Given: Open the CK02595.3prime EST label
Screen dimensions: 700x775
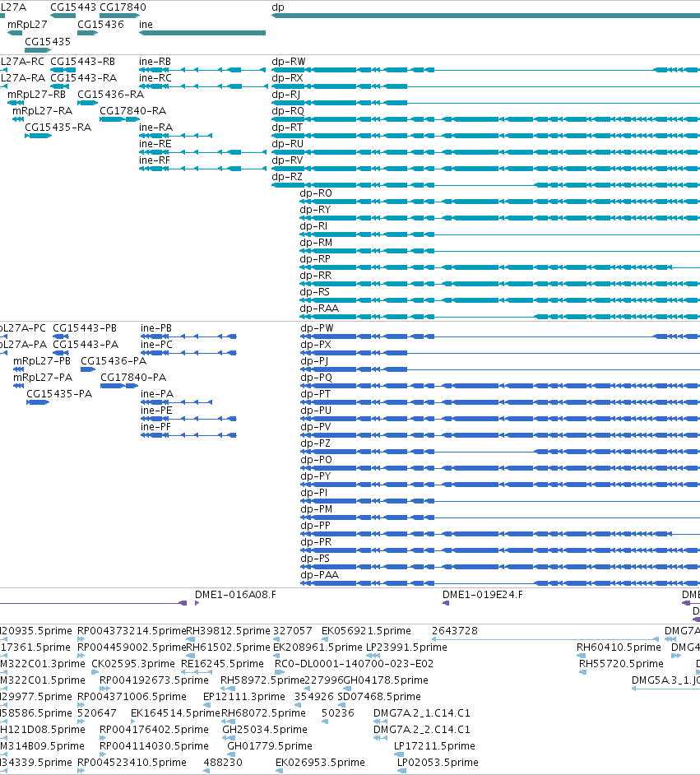Looking at the screenshot, I should point(133,663).
